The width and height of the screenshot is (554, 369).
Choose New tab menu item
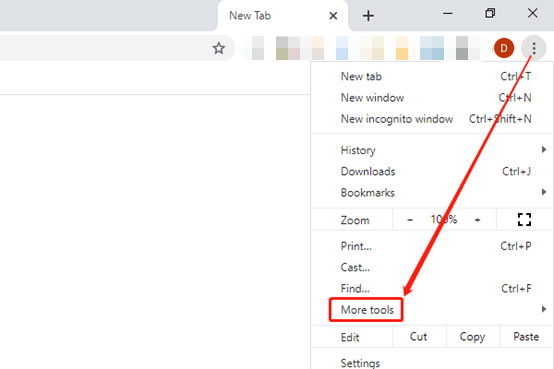click(432, 76)
